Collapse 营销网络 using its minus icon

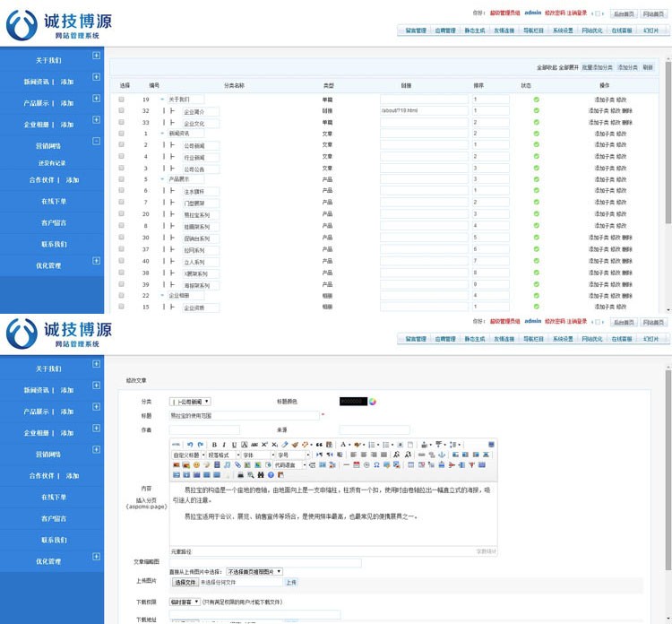click(x=96, y=142)
